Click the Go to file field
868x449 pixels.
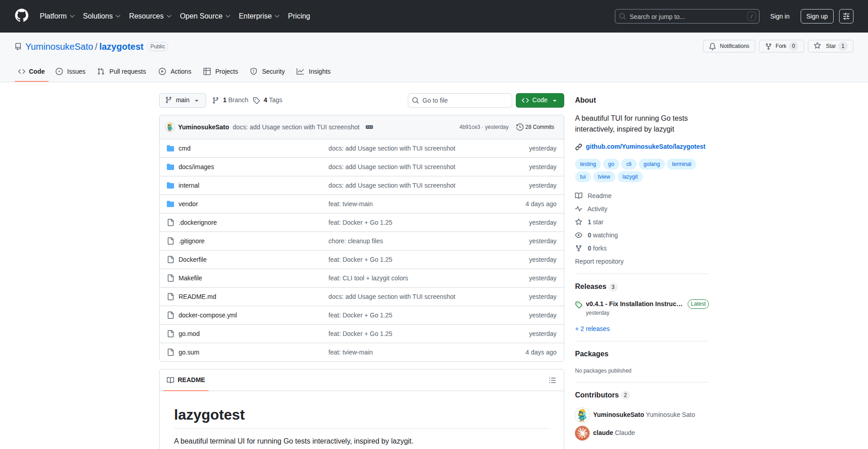click(x=460, y=100)
